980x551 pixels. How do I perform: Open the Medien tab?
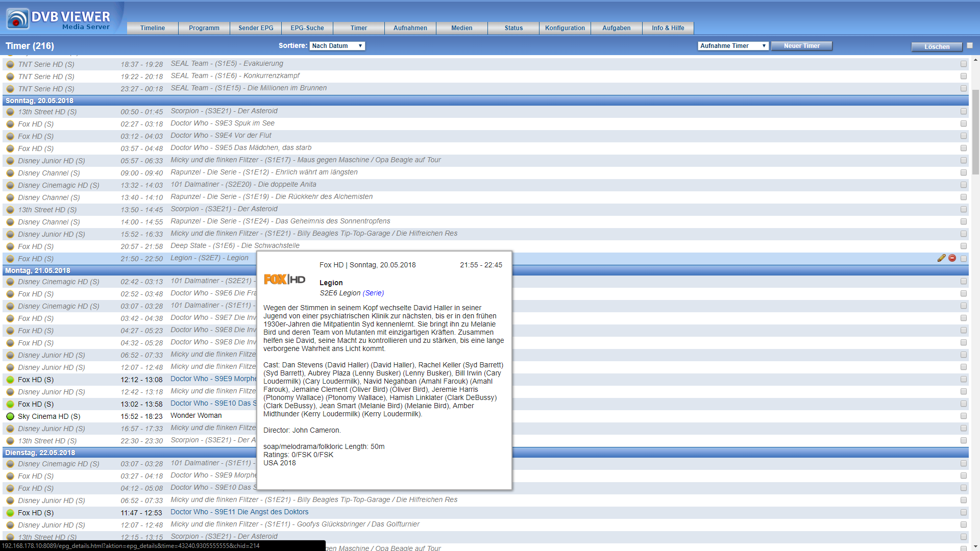pos(462,28)
